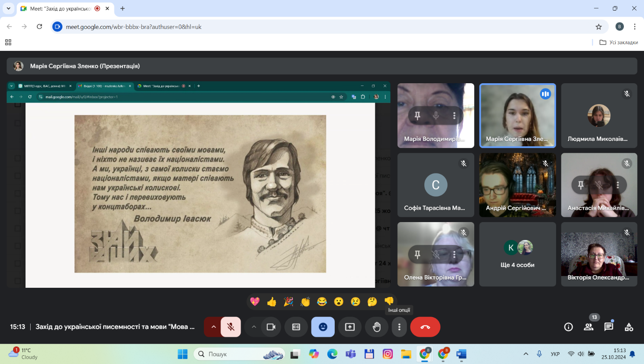The width and height of the screenshot is (644, 364).
Task: Expand the video settings arrow
Action: pos(254,327)
